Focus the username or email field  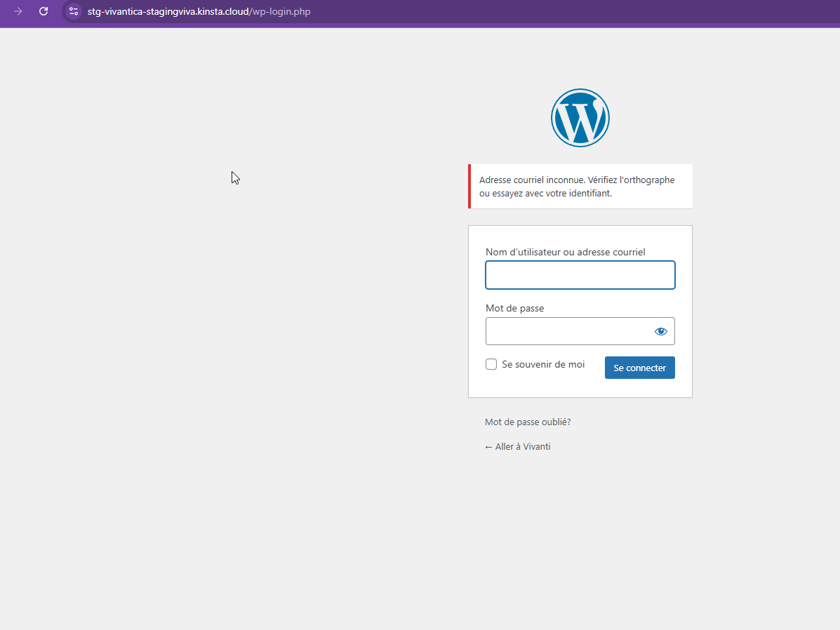pos(580,275)
